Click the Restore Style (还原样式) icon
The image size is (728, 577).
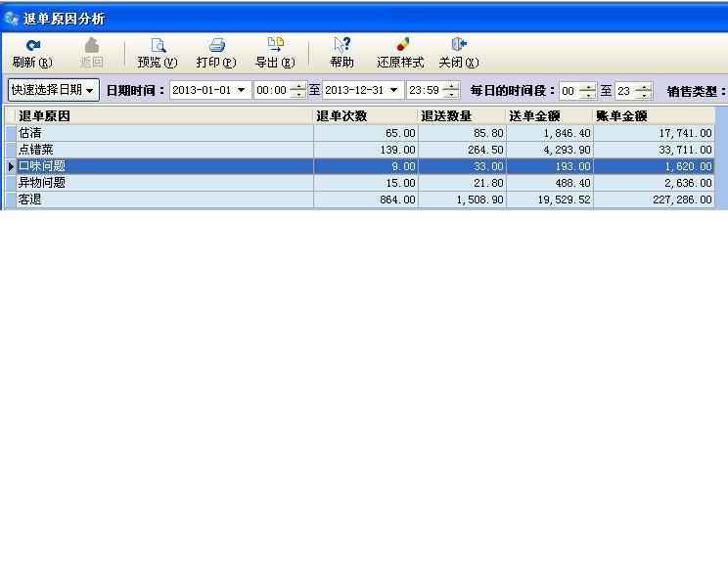(x=401, y=45)
